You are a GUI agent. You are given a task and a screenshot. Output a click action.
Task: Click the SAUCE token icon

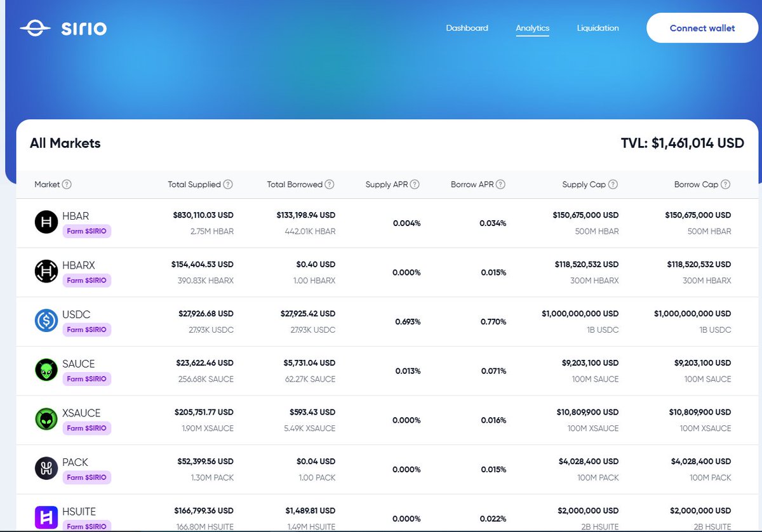click(46, 370)
